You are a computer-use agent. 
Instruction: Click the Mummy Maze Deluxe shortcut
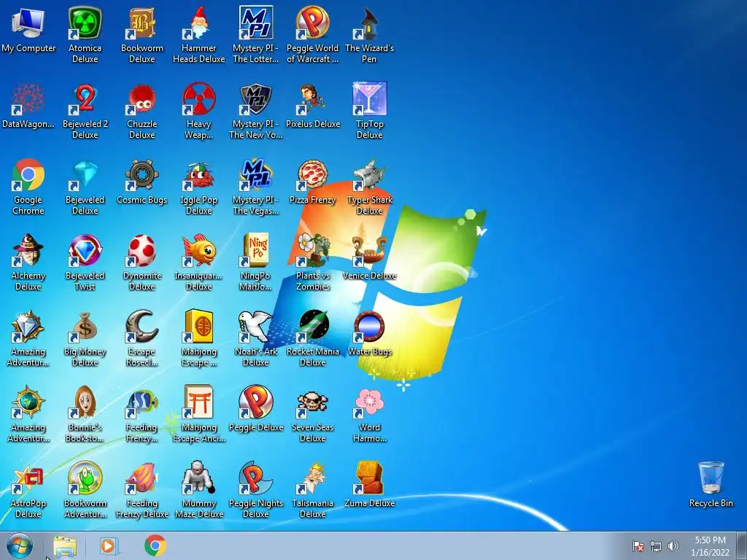(x=198, y=478)
